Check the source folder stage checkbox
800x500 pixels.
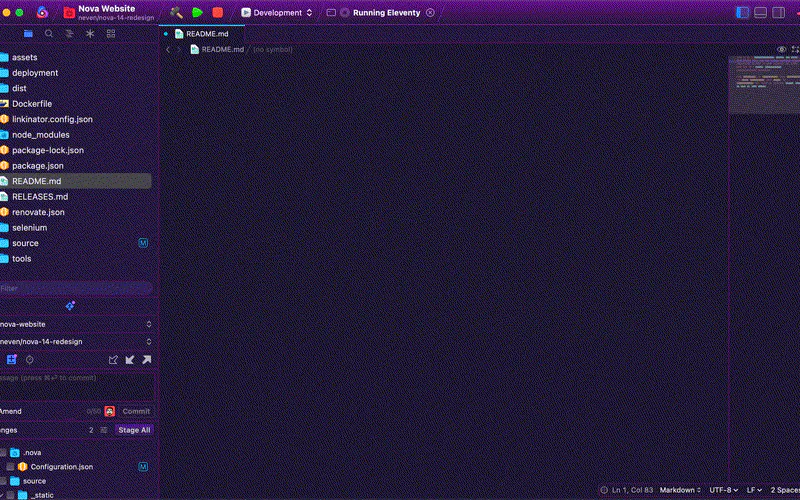(3, 481)
